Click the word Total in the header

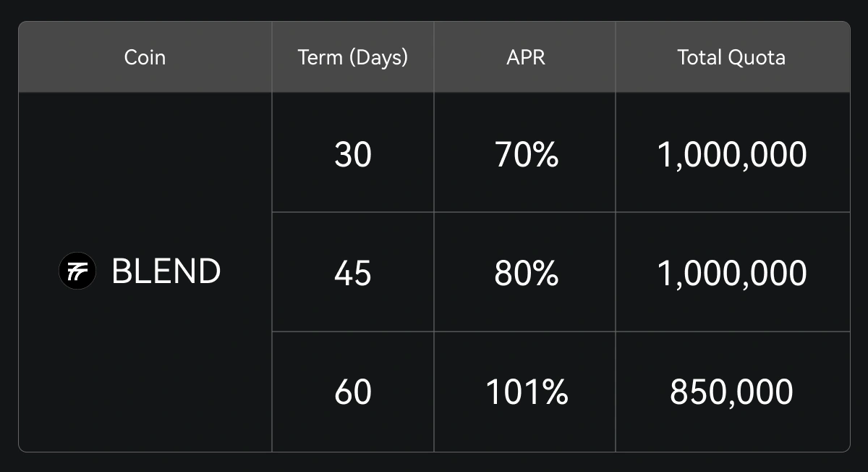(x=699, y=57)
